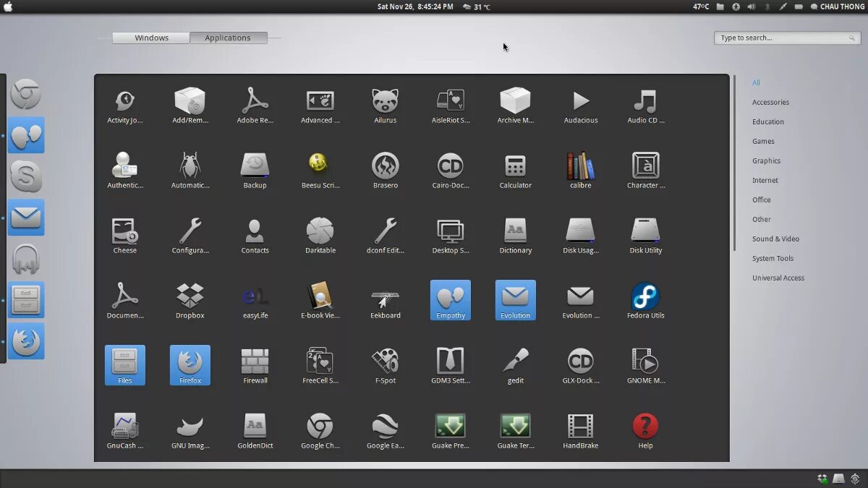Open Evolution mail in the applications grid

(x=516, y=301)
